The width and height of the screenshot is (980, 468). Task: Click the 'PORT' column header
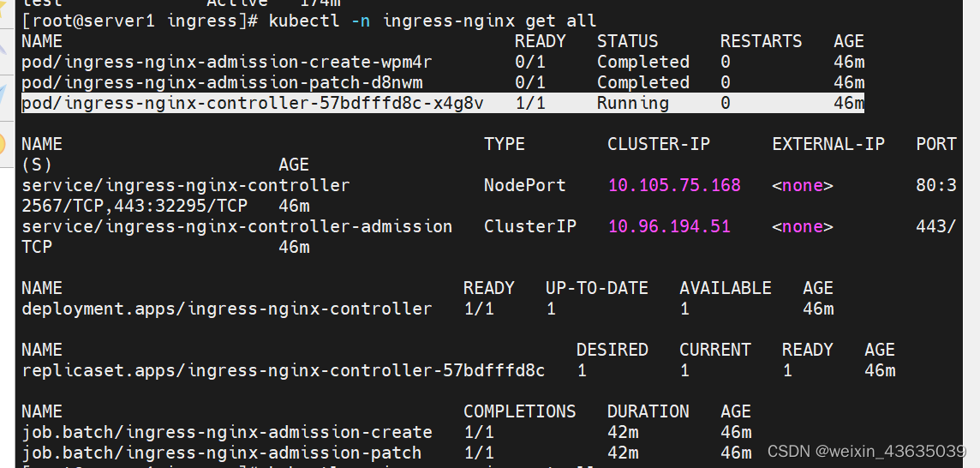pyautogui.click(x=936, y=144)
